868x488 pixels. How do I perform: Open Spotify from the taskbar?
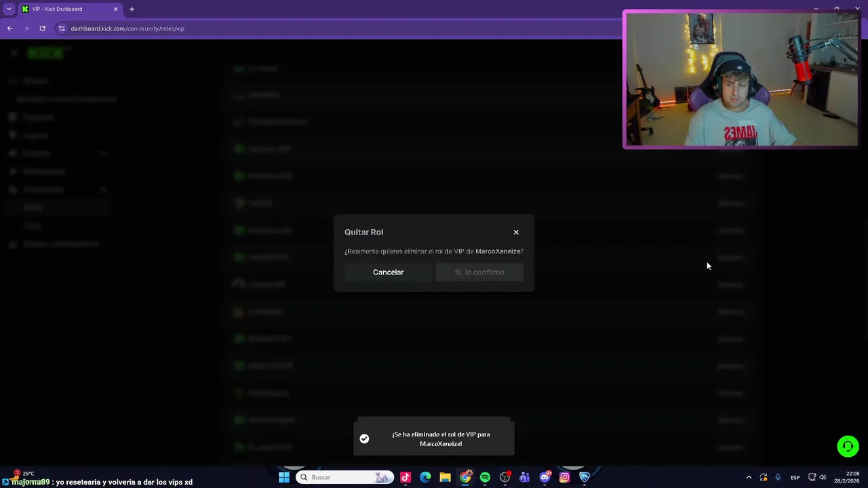pyautogui.click(x=485, y=477)
